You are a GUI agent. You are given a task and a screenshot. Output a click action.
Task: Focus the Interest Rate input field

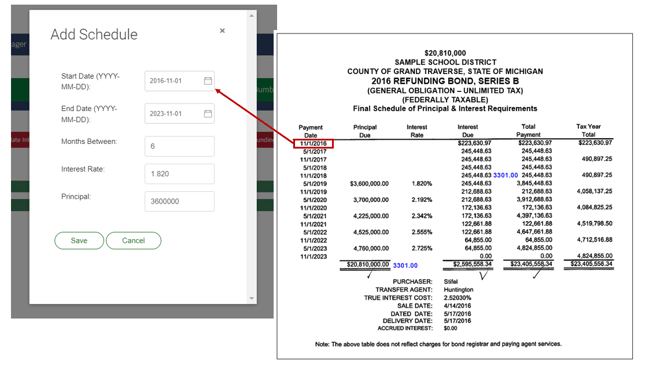(x=179, y=174)
